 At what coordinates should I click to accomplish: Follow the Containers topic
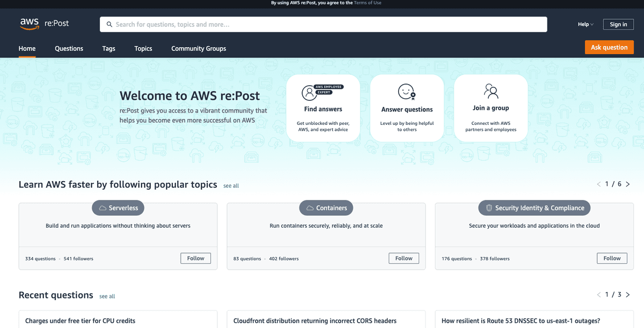404,258
